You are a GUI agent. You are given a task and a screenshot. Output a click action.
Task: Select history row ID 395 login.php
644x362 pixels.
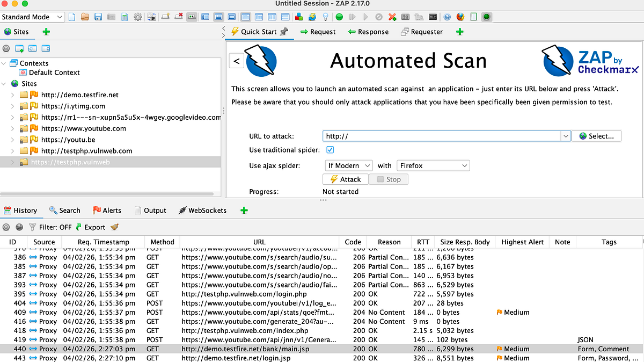(322, 294)
